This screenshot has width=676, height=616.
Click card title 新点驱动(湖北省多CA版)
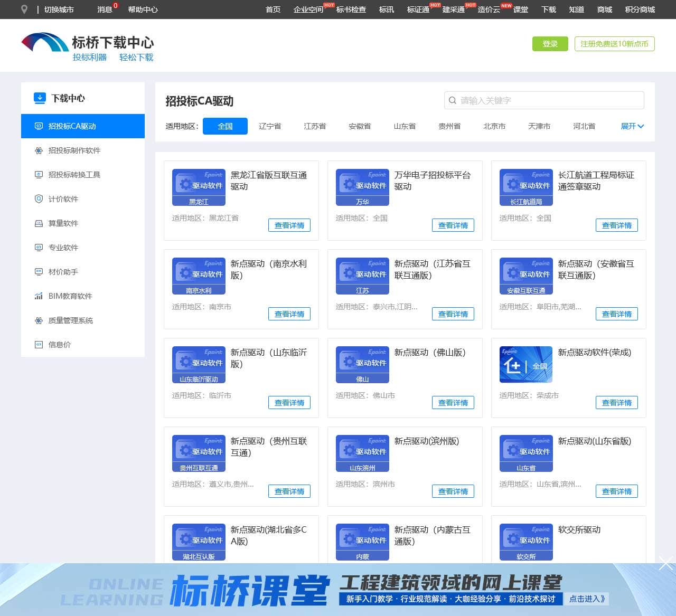(x=269, y=535)
